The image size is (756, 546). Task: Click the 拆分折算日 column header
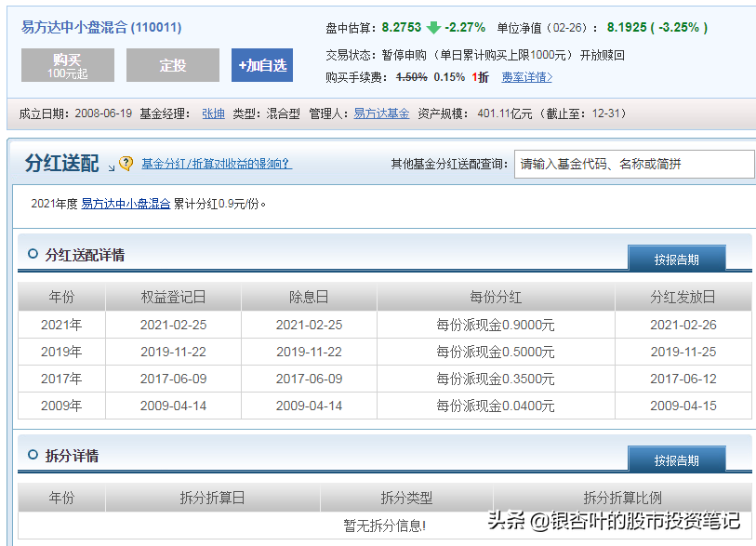213,498
